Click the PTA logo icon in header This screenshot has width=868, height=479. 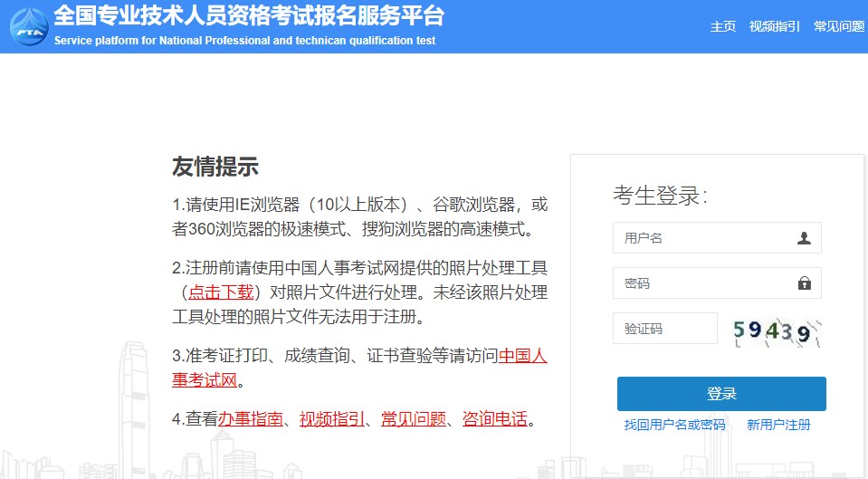click(x=29, y=26)
